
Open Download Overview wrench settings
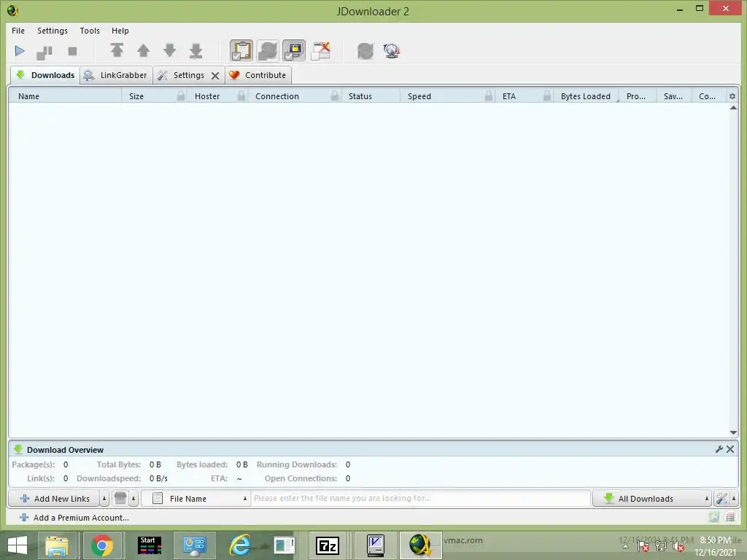(x=719, y=449)
